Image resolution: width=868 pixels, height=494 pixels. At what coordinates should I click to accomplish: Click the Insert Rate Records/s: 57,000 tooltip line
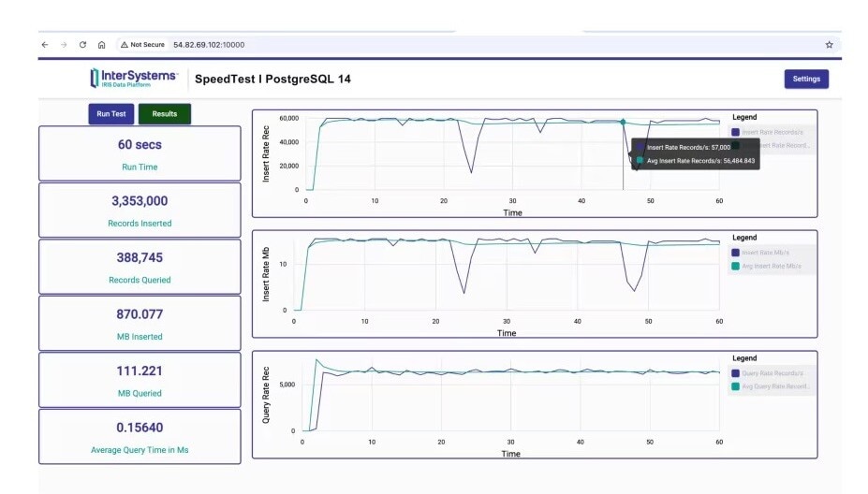tap(688, 148)
